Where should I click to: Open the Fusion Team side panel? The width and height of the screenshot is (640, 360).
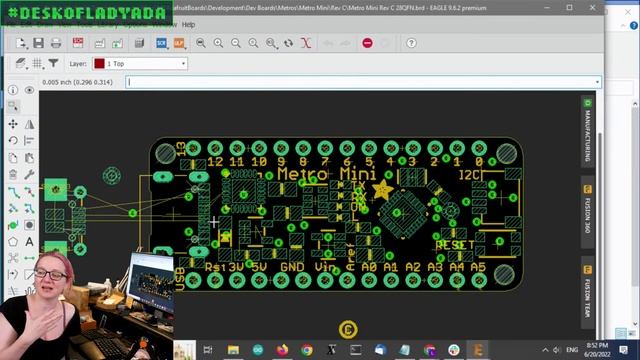click(587, 293)
